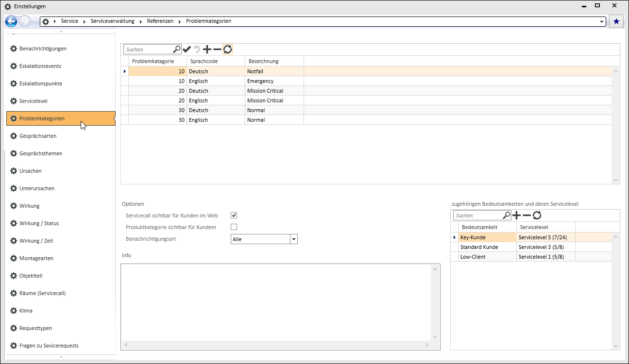The image size is (629, 364).
Task: Remove the selected Bedeutsamkeit entry
Action: [x=527, y=215]
